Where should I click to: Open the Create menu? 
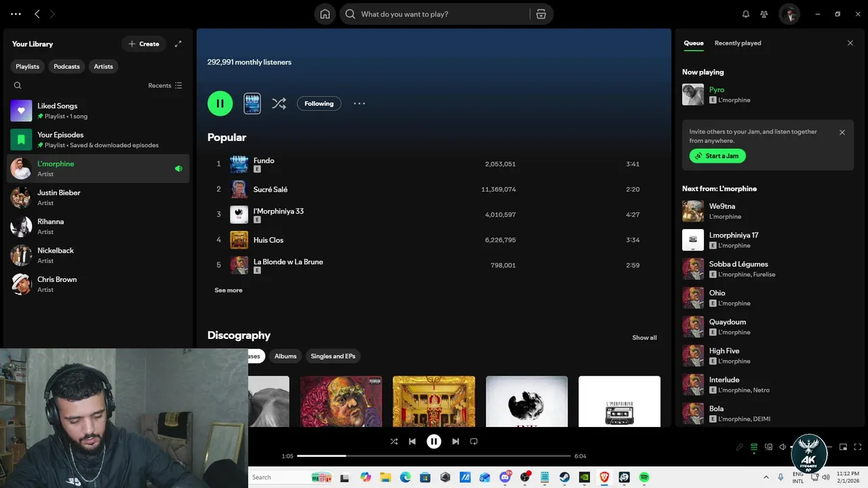pos(144,44)
